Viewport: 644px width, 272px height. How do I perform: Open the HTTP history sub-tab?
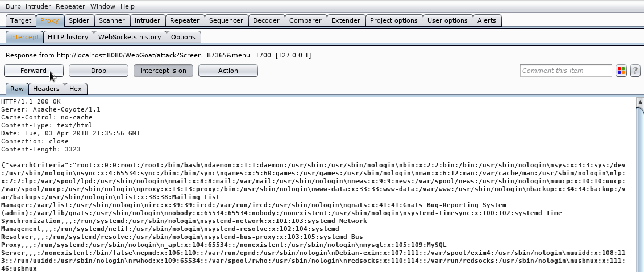coord(68,37)
